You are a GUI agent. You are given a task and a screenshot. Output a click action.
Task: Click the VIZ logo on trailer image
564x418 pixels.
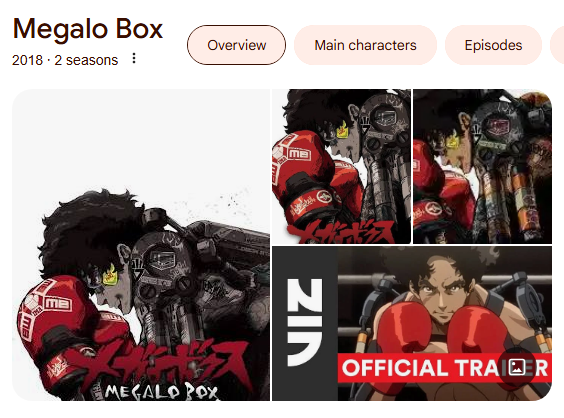coord(305,323)
